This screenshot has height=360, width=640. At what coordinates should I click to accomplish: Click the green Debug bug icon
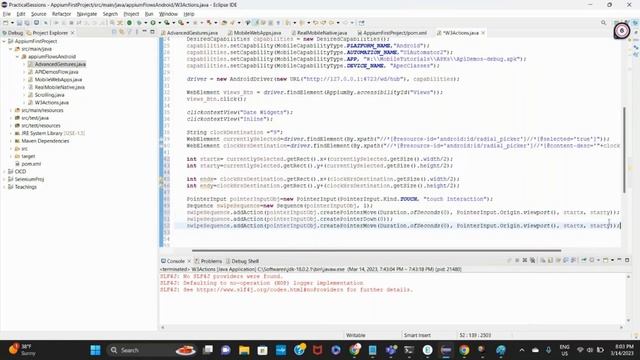(x=139, y=23)
